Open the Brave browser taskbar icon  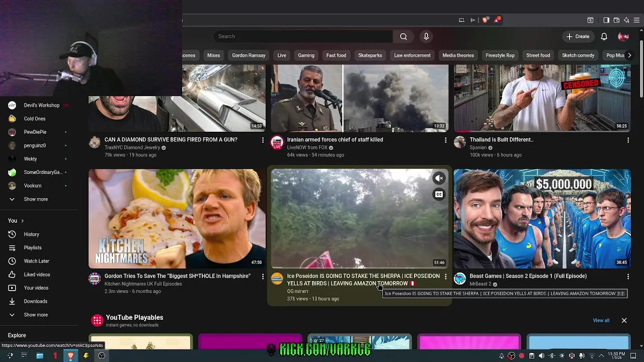click(x=70, y=356)
